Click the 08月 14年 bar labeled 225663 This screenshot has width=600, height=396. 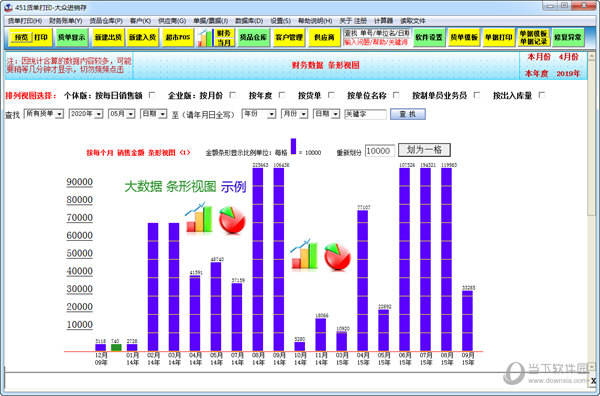(x=258, y=259)
